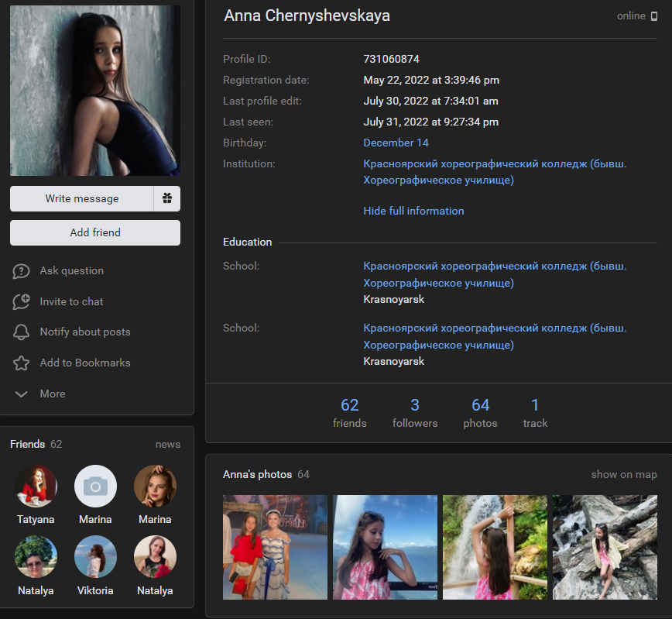This screenshot has width=672, height=619.
Task: Click the main profile photo
Action: point(95,91)
